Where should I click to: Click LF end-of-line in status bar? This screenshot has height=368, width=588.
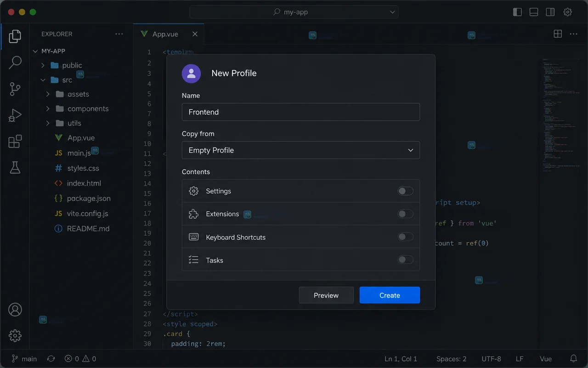(520, 359)
